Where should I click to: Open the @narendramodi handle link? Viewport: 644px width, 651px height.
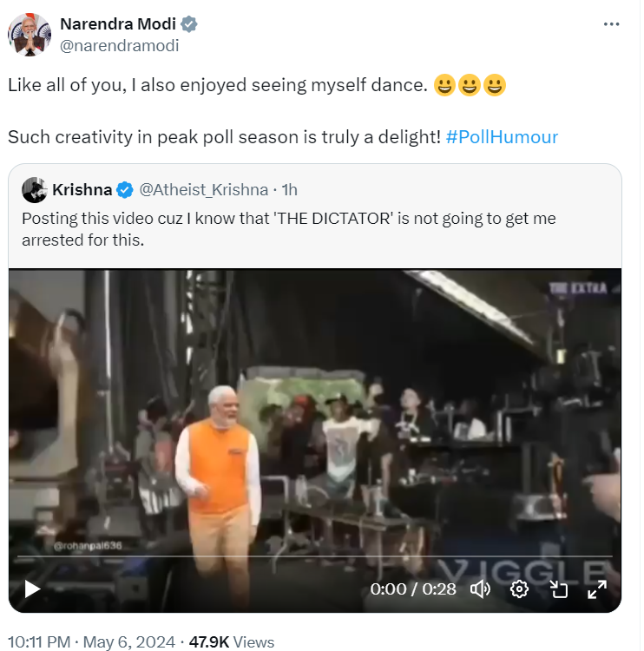tap(119, 46)
